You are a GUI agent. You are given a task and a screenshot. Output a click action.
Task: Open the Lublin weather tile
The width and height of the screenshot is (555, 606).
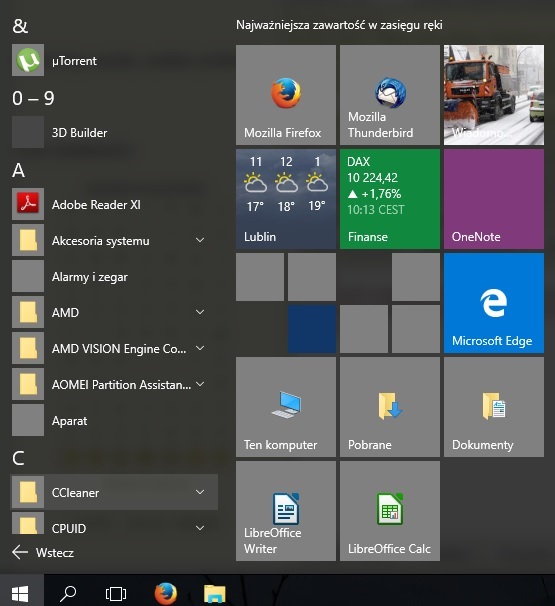(286, 199)
